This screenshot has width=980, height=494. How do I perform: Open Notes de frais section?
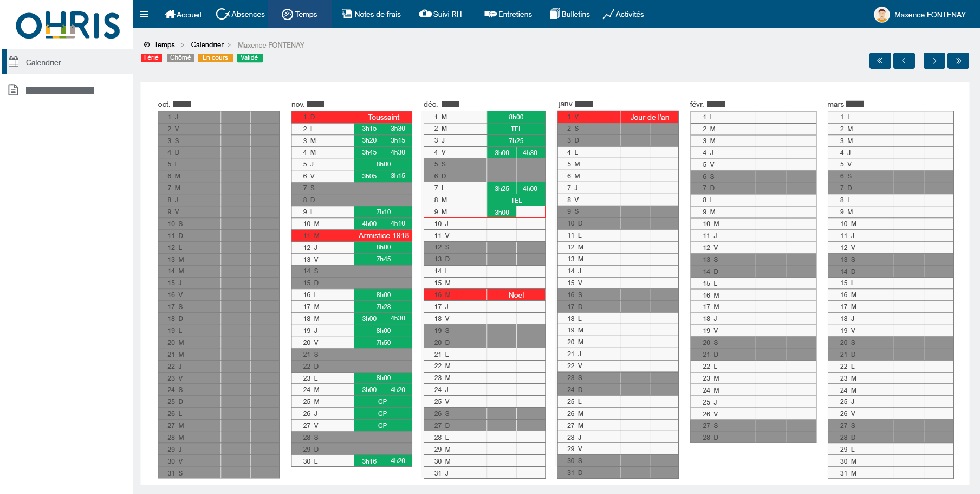[372, 14]
